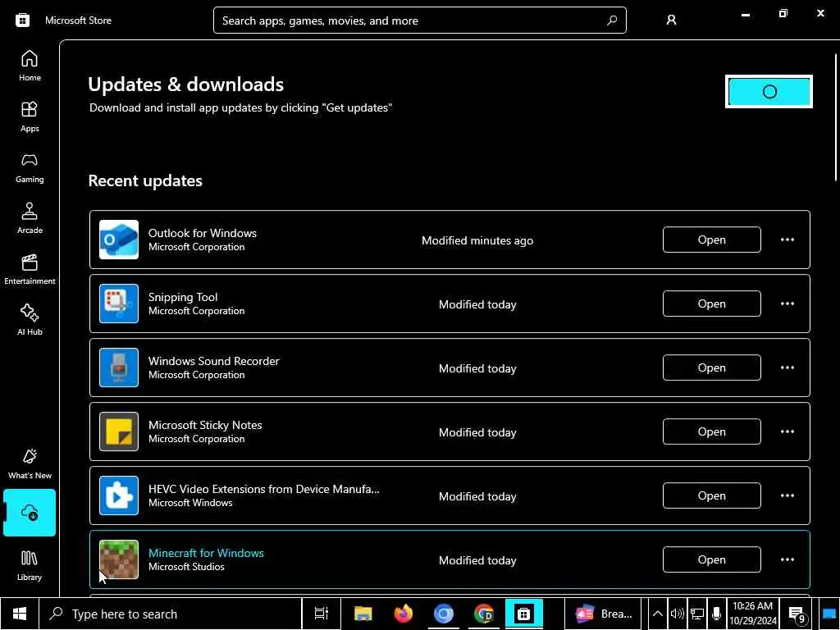The image size is (840, 630).
Task: Open more options for Snipping Tool
Action: coord(787,304)
